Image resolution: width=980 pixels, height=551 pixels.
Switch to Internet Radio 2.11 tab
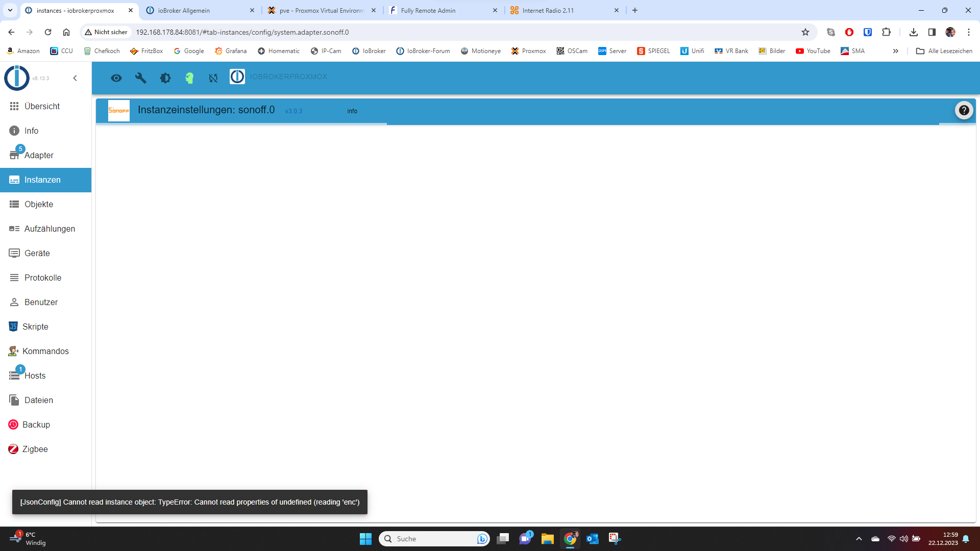point(565,10)
